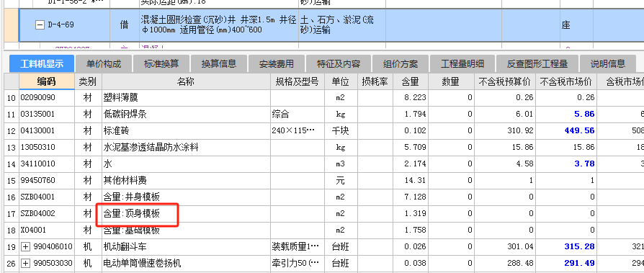Select market price 291.49 for 卷扬机
The width and height of the screenshot is (644, 273).
point(566,263)
